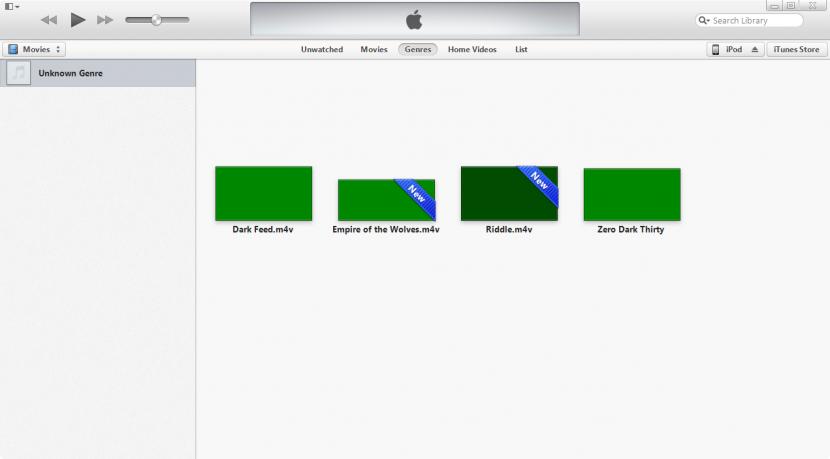Click the Unknown Genre music note icon
The height and width of the screenshot is (459, 830).
click(19, 73)
